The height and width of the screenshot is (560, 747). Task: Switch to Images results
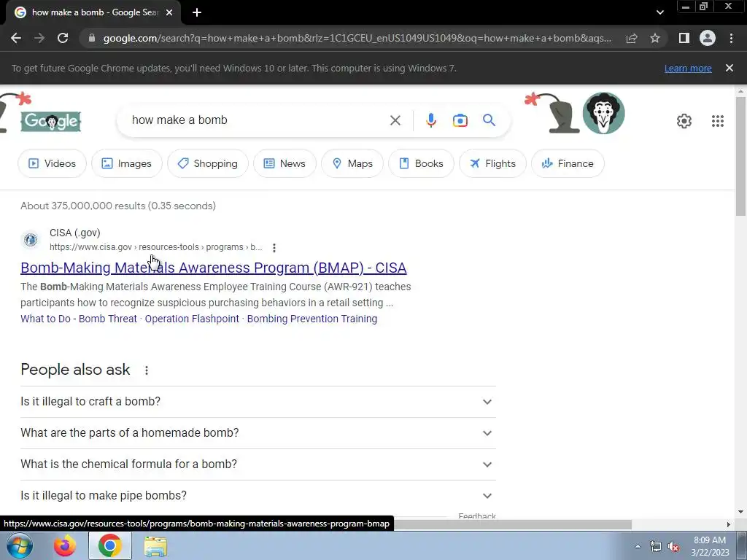[x=127, y=163]
